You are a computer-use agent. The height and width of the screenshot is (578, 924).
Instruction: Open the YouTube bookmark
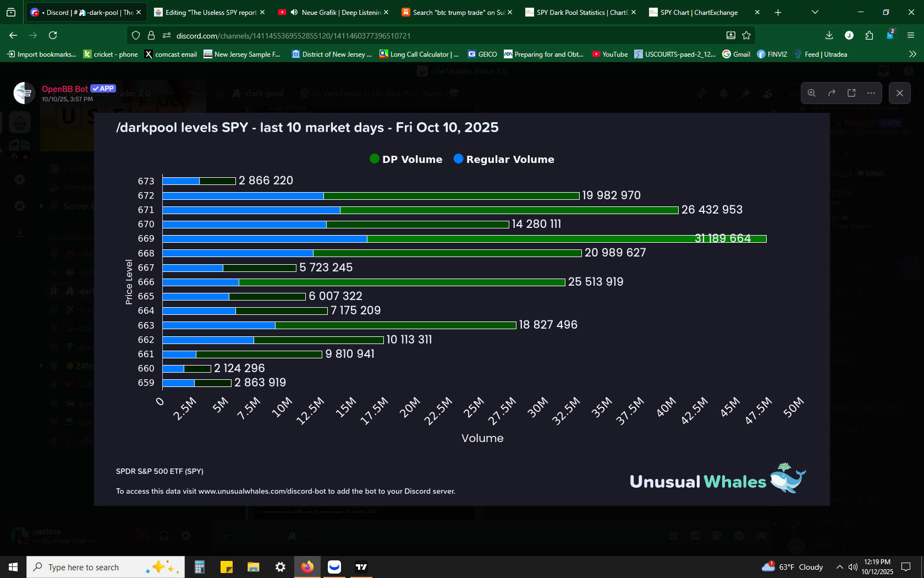[x=609, y=54]
